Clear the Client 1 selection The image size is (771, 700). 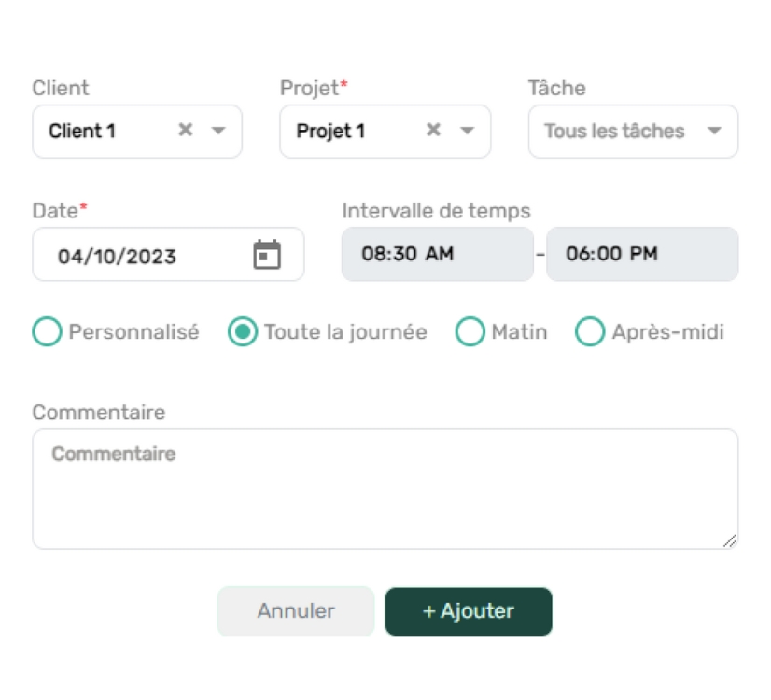pyautogui.click(x=186, y=131)
